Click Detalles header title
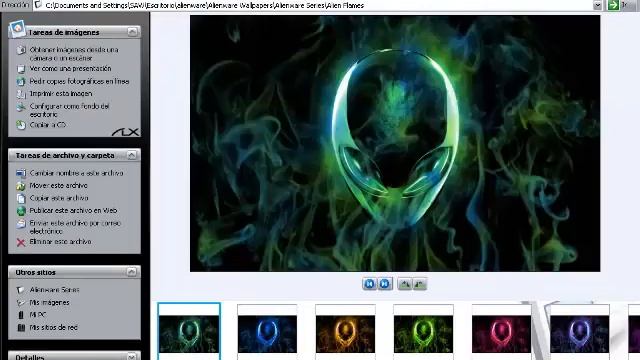This screenshot has height=360, width=640. 30,357
